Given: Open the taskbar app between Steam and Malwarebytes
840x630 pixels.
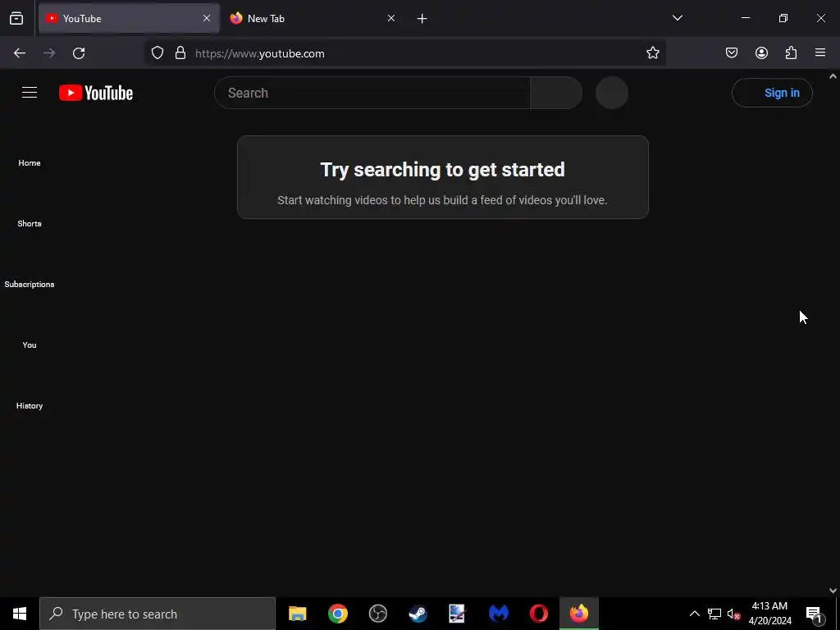Looking at the screenshot, I should (x=458, y=614).
